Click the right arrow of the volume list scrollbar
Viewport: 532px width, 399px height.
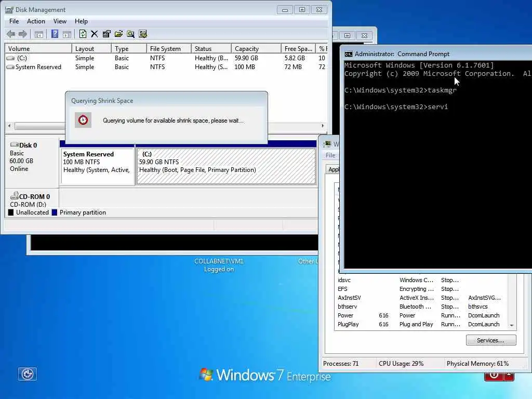click(x=323, y=126)
